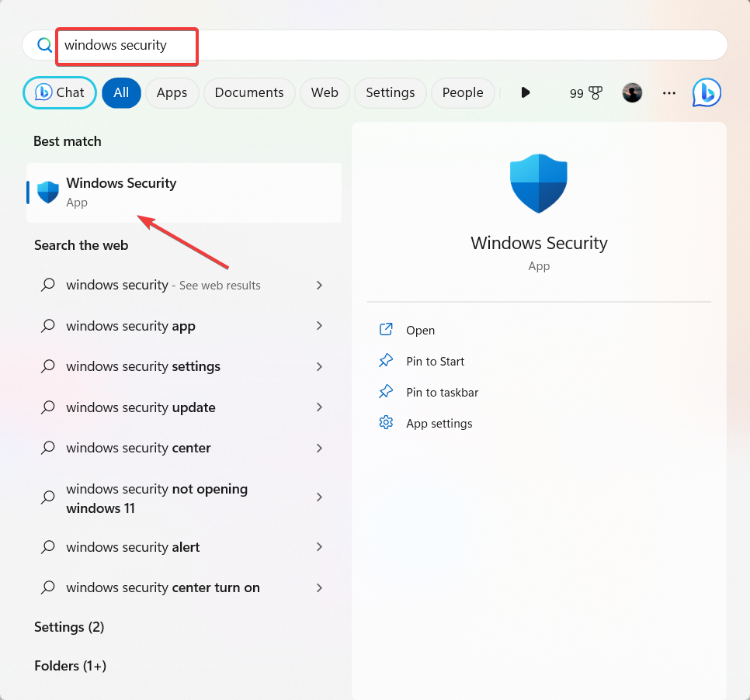Click the pin icon next to Pin to Start
750x700 pixels.
[x=386, y=361]
